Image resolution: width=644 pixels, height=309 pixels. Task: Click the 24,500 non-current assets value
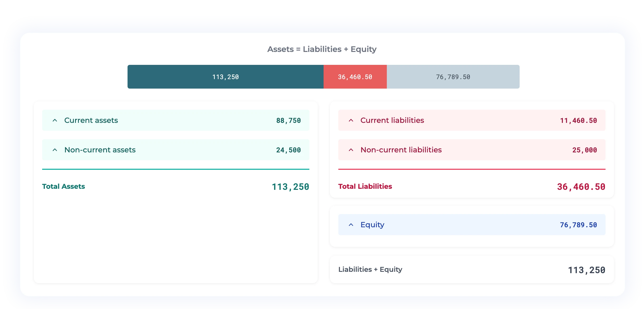[x=289, y=150]
